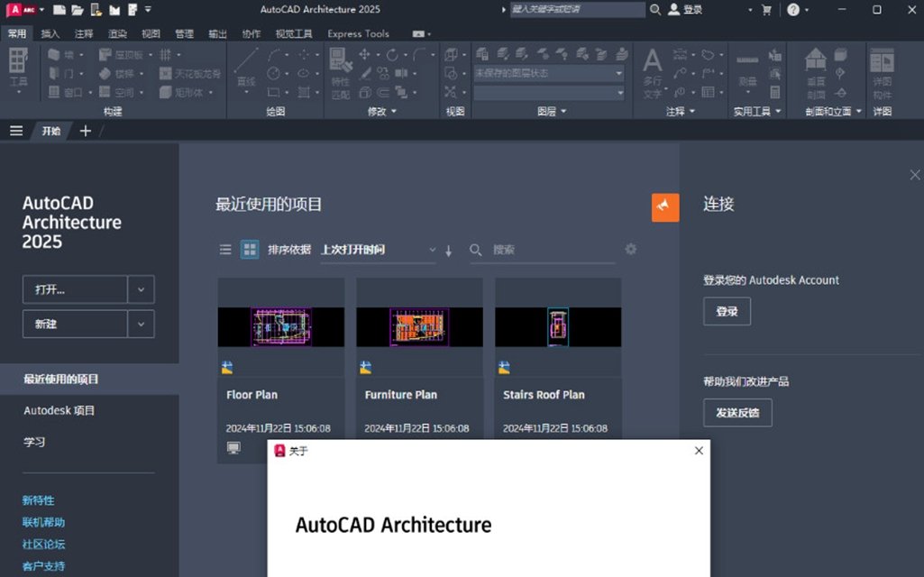The image size is (924, 577).
Task: Open the 未保存的图层状态 layer state dropdown
Action: click(x=549, y=73)
